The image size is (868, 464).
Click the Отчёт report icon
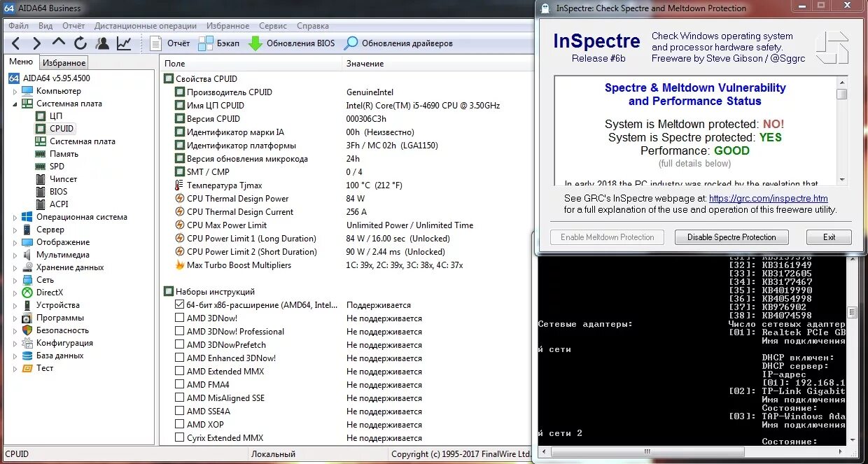tap(156, 43)
